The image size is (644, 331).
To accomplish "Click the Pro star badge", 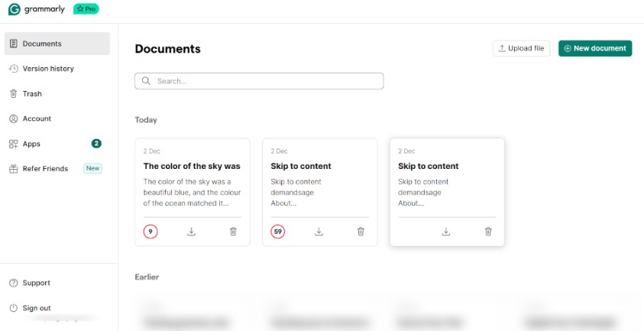I will coord(86,9).
